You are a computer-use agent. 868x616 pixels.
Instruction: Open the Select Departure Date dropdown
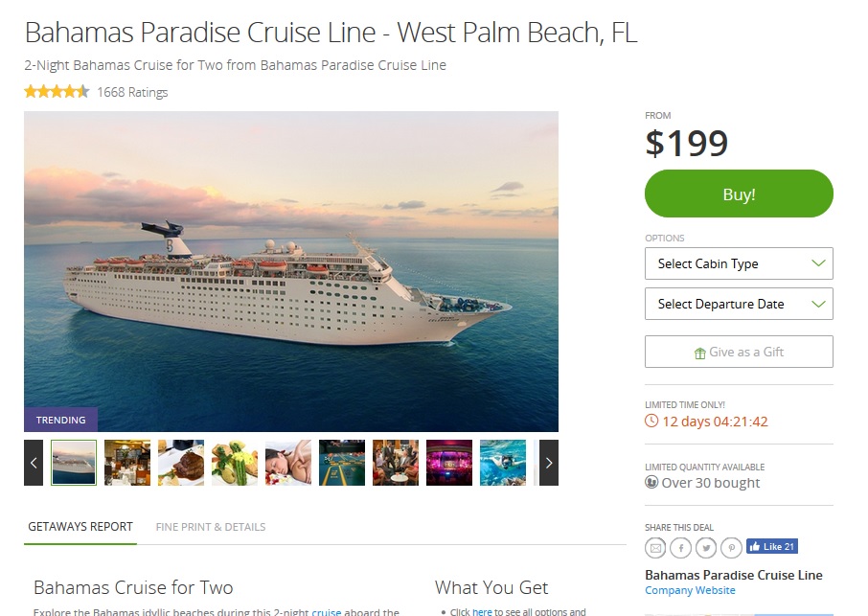(739, 304)
